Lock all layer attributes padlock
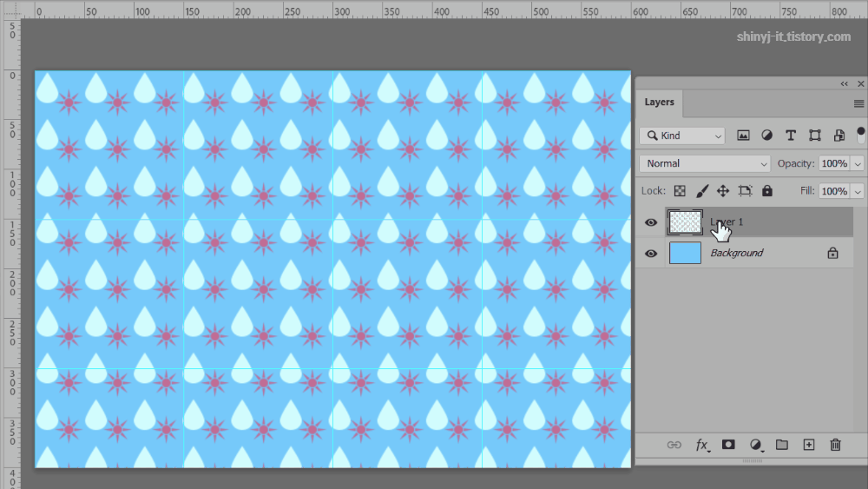Screen dimensions: 868x489 point(766,191)
